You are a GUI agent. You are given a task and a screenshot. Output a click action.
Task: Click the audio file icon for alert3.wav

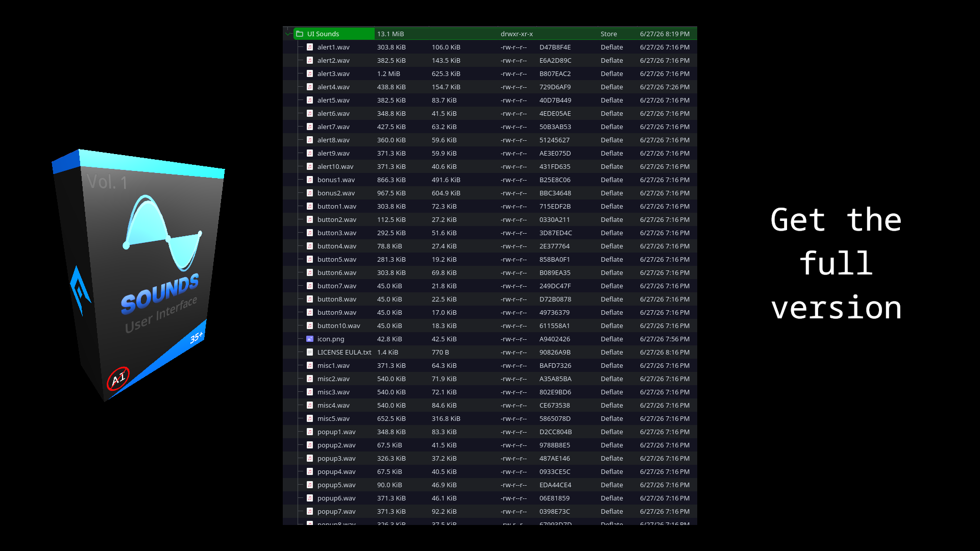coord(309,73)
